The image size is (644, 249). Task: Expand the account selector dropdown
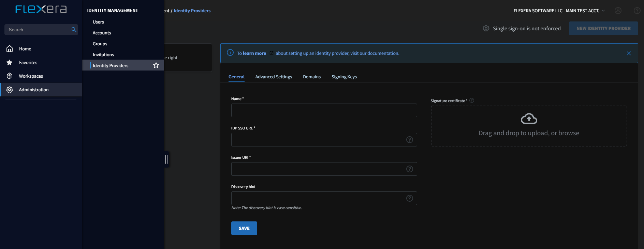[x=603, y=11]
